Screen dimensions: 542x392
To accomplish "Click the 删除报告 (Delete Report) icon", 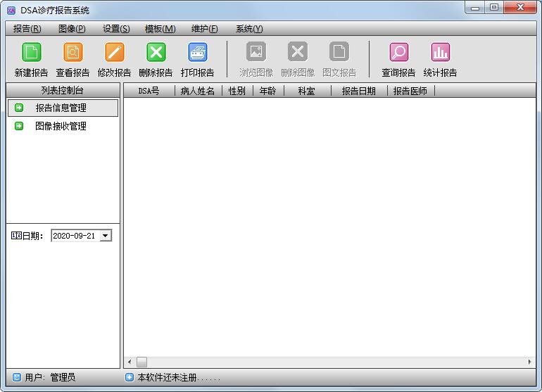I will (x=156, y=53).
